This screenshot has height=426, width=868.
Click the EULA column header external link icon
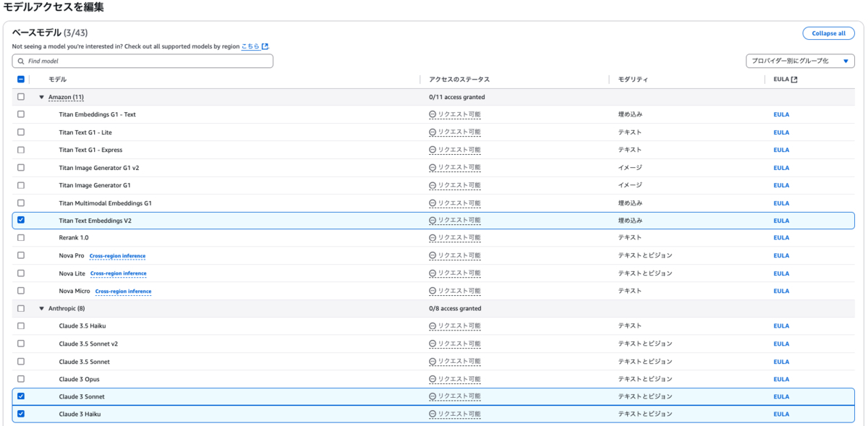pyautogui.click(x=794, y=80)
